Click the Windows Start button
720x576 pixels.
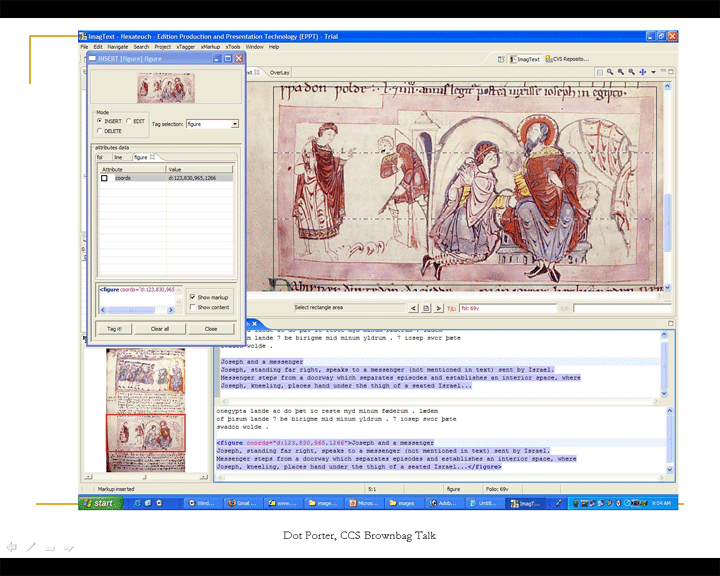pos(100,503)
